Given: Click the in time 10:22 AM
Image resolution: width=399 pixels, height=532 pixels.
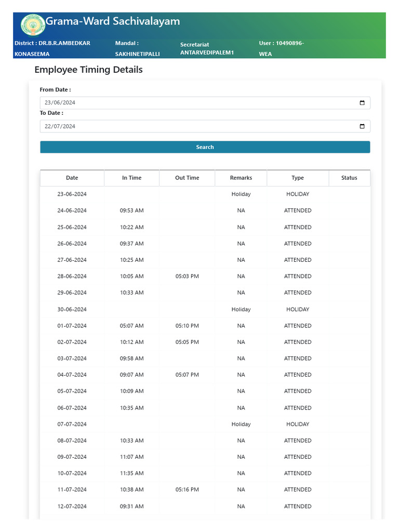Looking at the screenshot, I should click(x=131, y=227).
